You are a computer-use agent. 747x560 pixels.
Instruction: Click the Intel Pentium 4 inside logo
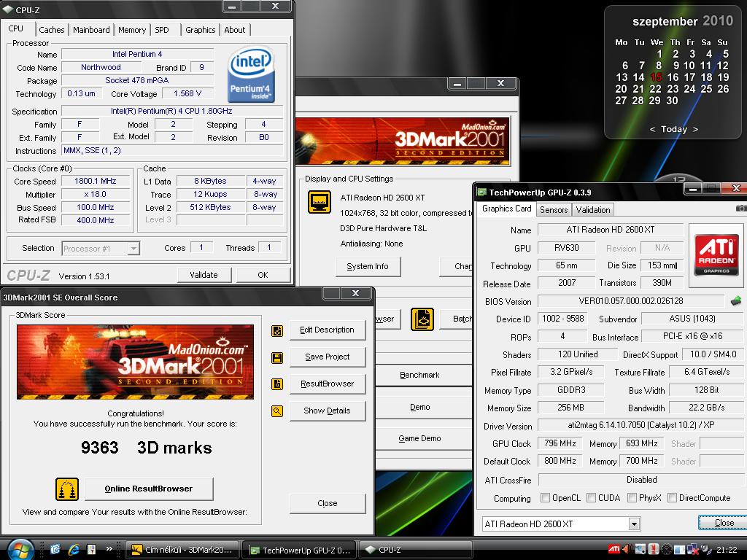click(x=251, y=74)
